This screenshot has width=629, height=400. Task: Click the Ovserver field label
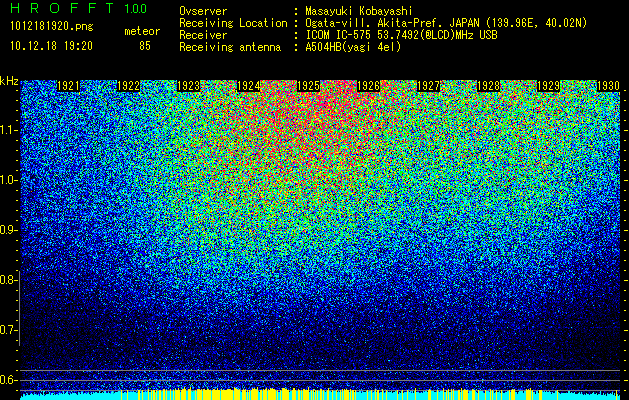coord(203,12)
